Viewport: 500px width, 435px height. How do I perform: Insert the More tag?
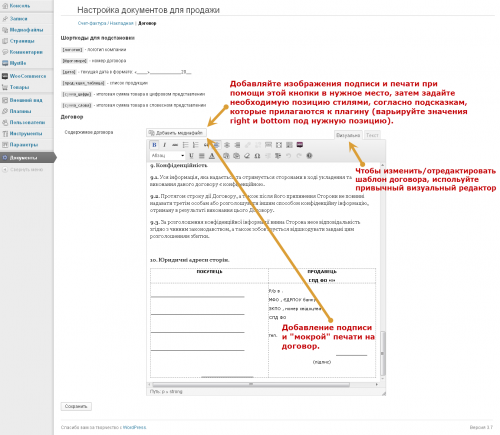268,145
